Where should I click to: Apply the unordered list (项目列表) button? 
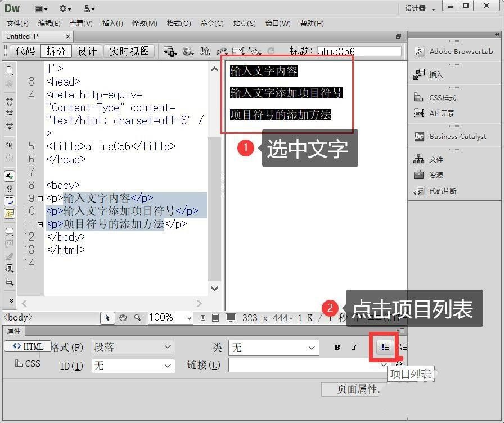(385, 348)
